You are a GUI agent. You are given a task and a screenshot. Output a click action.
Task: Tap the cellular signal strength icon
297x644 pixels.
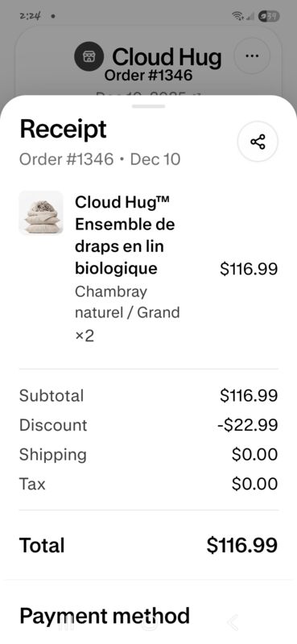tap(250, 17)
